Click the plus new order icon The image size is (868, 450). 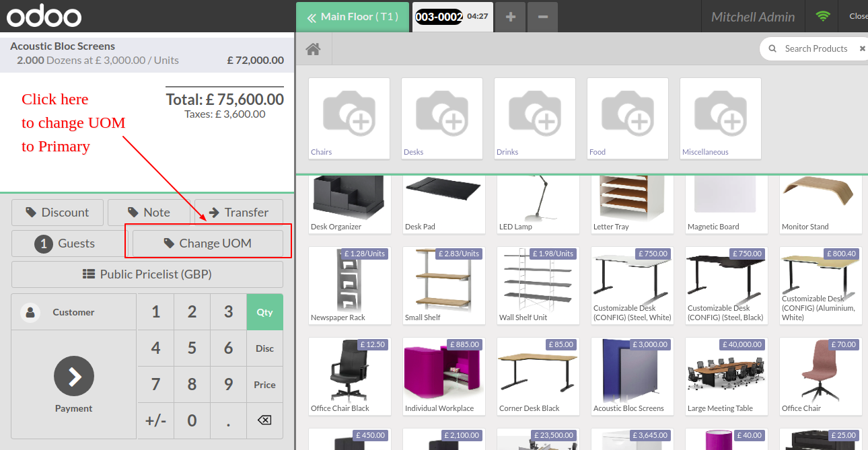(x=511, y=17)
